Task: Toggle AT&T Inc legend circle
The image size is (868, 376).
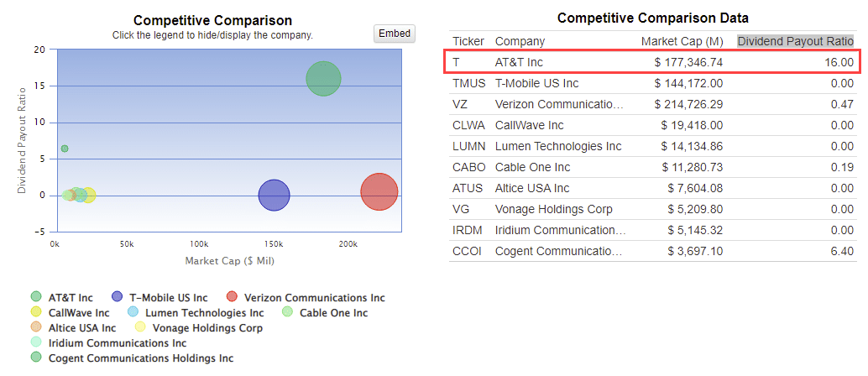Action: pyautogui.click(x=36, y=297)
